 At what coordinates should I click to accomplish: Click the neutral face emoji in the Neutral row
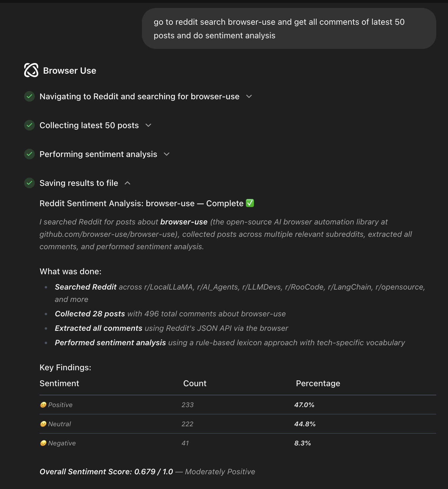(x=43, y=424)
